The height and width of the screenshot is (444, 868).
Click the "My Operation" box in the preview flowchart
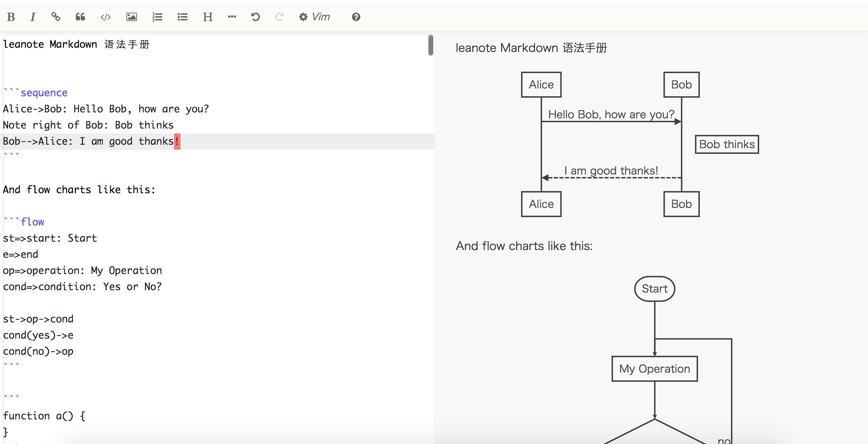[654, 369]
